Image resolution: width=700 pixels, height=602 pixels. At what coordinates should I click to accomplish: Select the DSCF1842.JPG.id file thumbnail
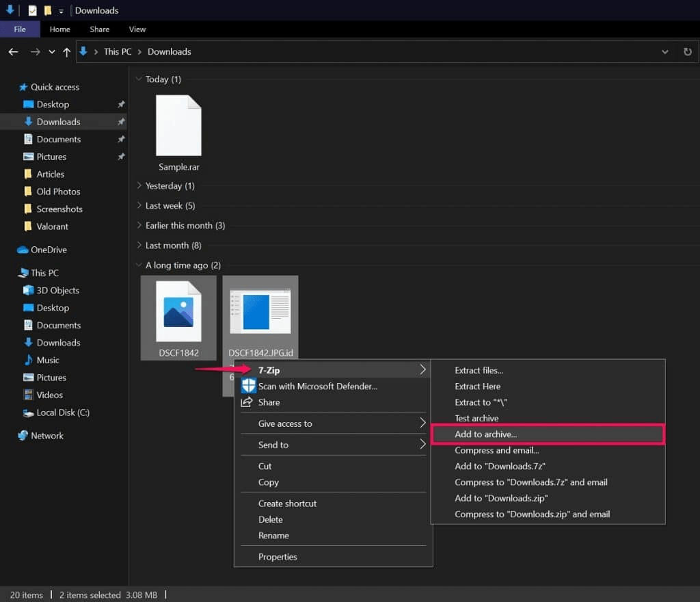coord(260,311)
